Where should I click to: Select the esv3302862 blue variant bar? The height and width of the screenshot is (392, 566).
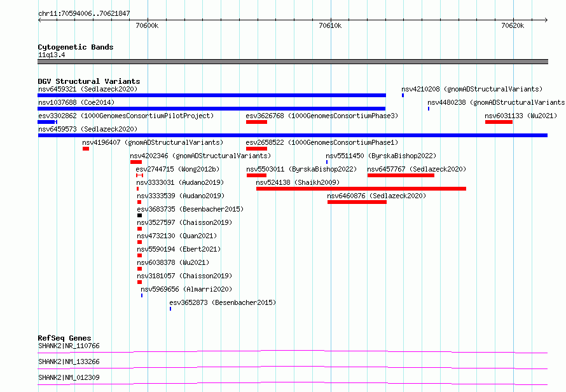coord(47,122)
